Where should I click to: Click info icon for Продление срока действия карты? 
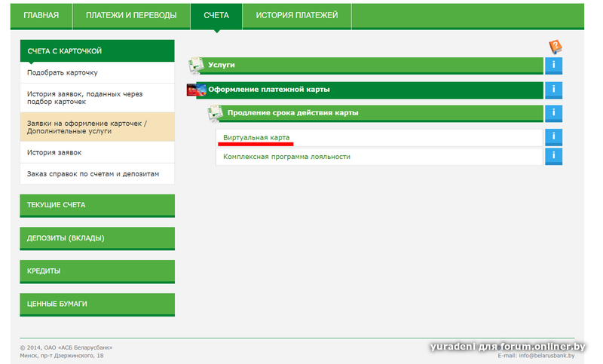553,113
